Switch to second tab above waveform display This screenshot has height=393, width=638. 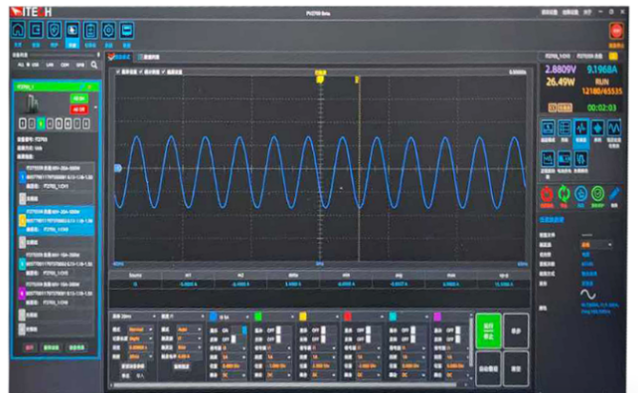tap(149, 57)
